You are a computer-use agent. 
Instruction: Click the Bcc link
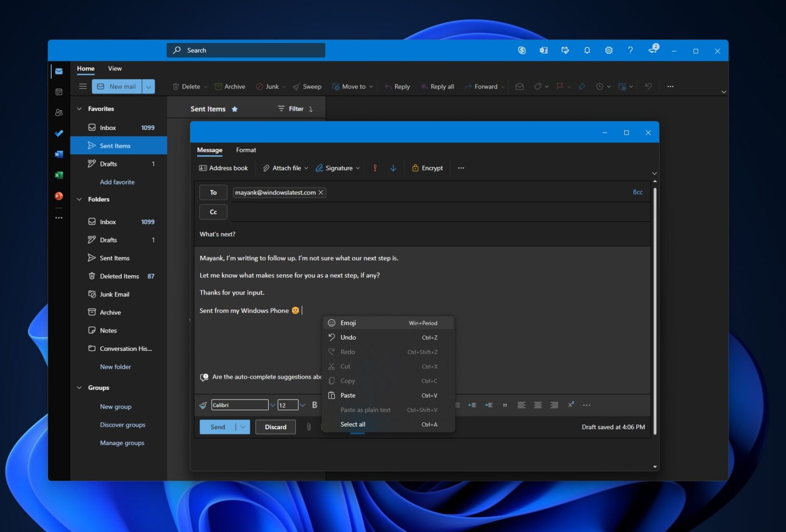[638, 192]
